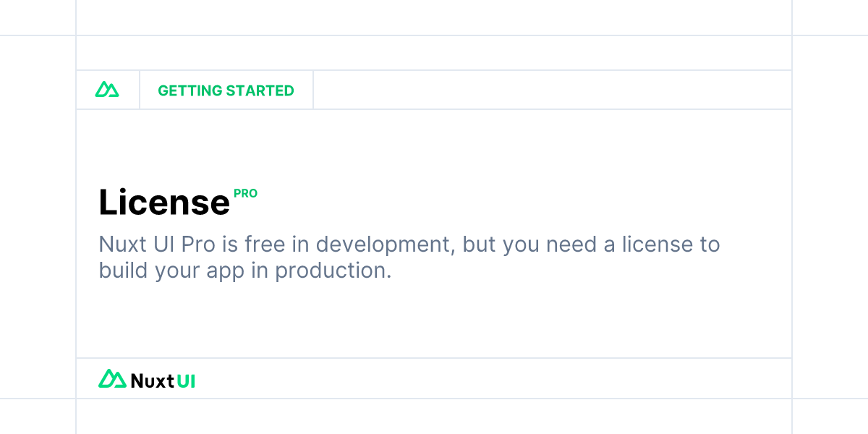Click the word 'GETTING' in the green label
Viewport: 868px width, 434px height.
click(190, 90)
